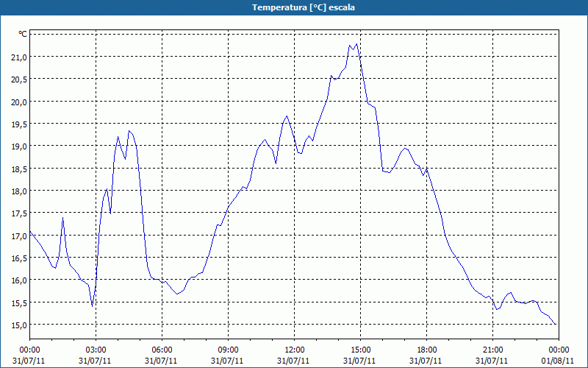Image resolution: width=588 pixels, height=368 pixels.
Task: Select the 09:00 time label
Action: [x=228, y=350]
